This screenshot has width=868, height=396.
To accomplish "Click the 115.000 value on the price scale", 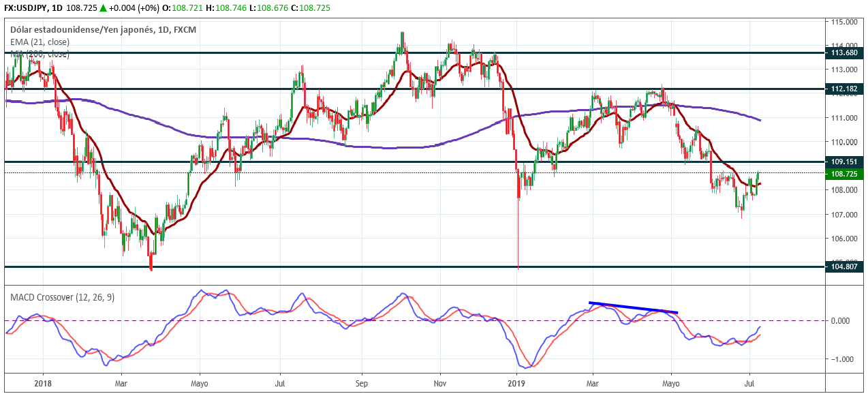I will pyautogui.click(x=842, y=22).
